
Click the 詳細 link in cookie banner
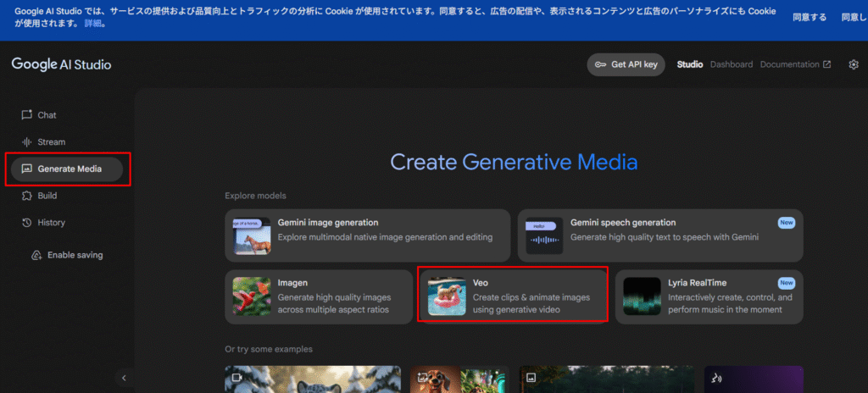point(93,25)
